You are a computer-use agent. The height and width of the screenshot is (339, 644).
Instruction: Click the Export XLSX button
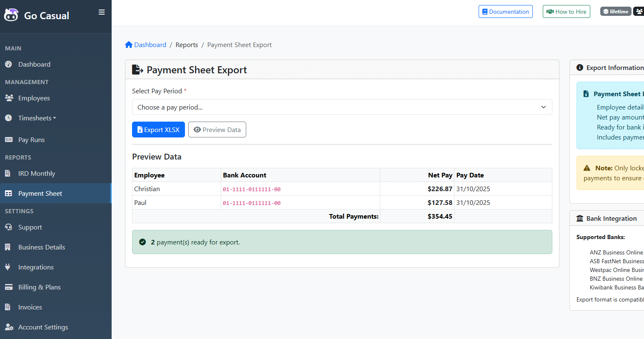(158, 130)
